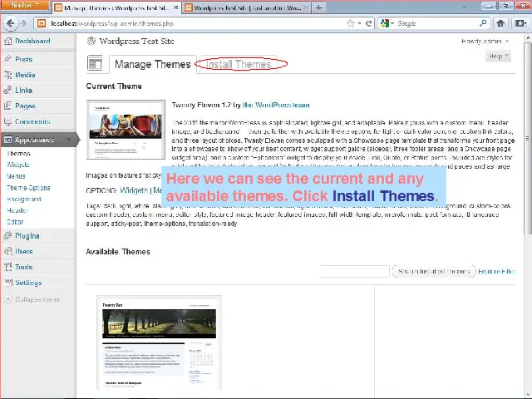Switch to the Manage Themes browser tab
Viewport: 532px width, 399px height.
116,7
